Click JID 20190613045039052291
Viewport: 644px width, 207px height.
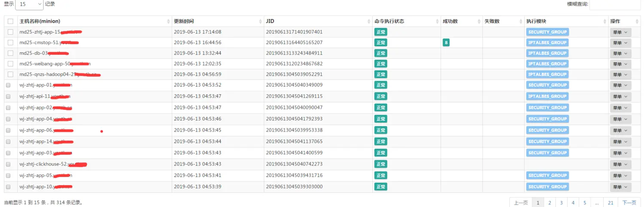(x=294, y=74)
